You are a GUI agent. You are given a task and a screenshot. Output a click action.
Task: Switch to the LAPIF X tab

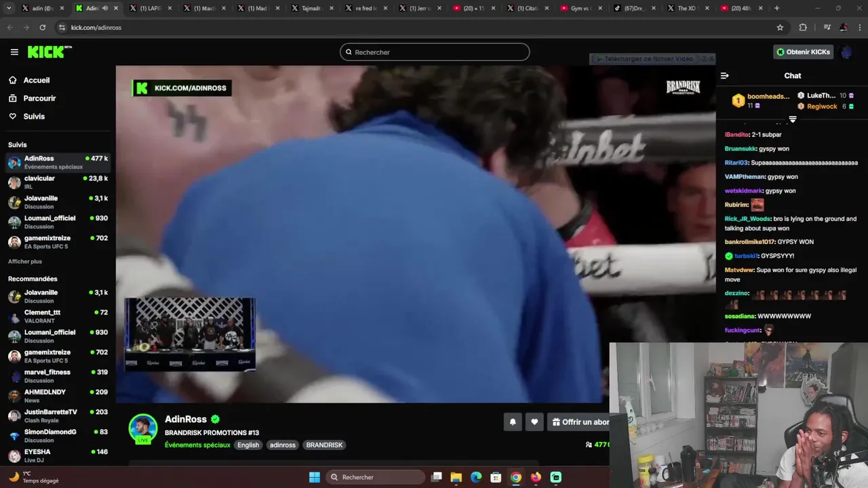point(151,8)
